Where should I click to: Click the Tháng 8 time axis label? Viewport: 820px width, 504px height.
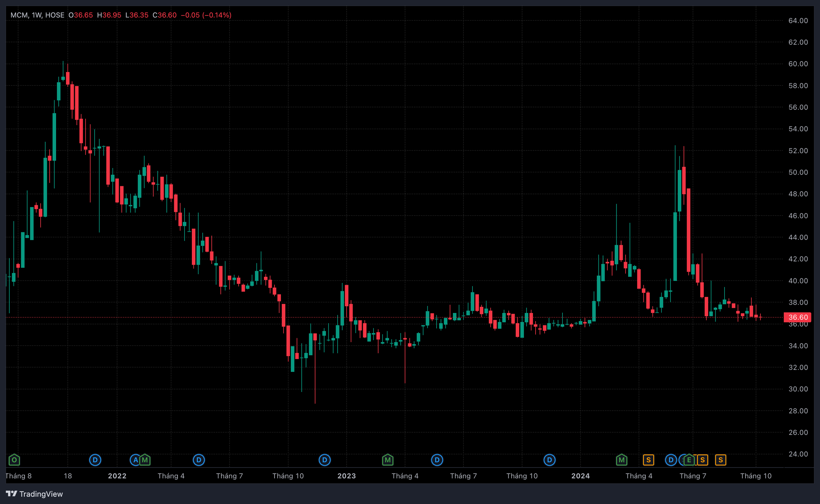[x=19, y=476]
